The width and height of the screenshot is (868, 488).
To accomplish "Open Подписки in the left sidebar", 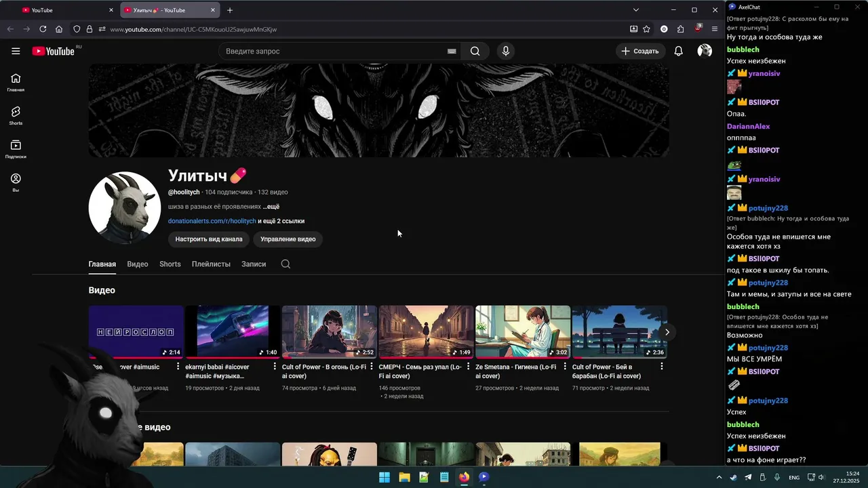I will (16, 150).
